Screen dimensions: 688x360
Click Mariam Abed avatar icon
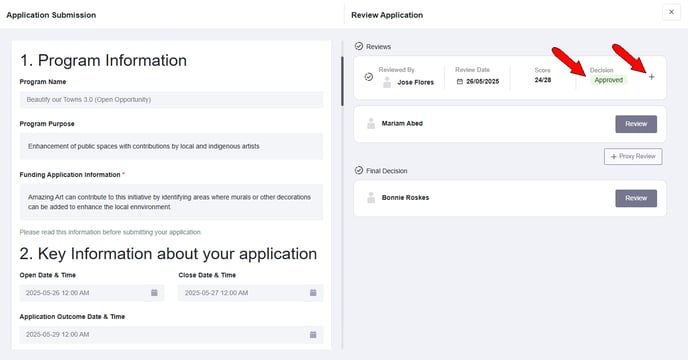click(x=371, y=123)
